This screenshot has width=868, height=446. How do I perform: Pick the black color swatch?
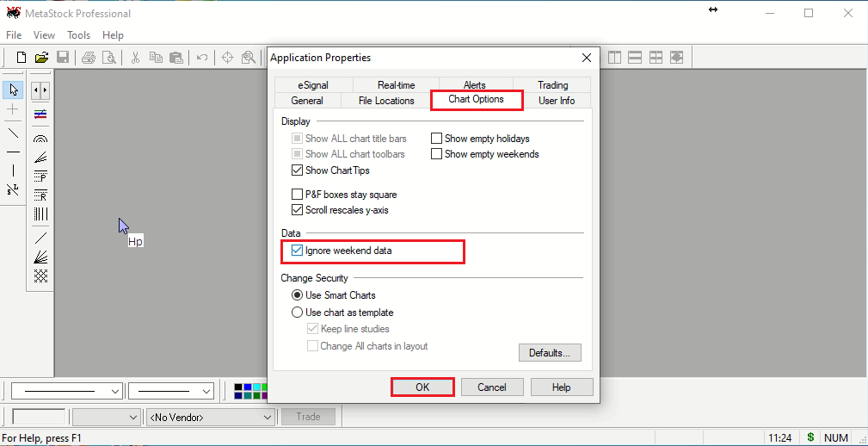pos(238,387)
